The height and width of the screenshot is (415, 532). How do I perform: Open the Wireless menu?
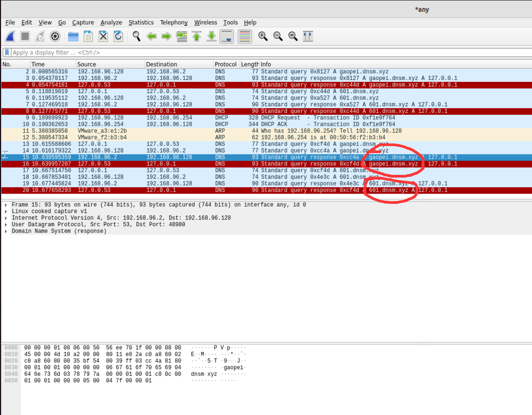point(206,23)
